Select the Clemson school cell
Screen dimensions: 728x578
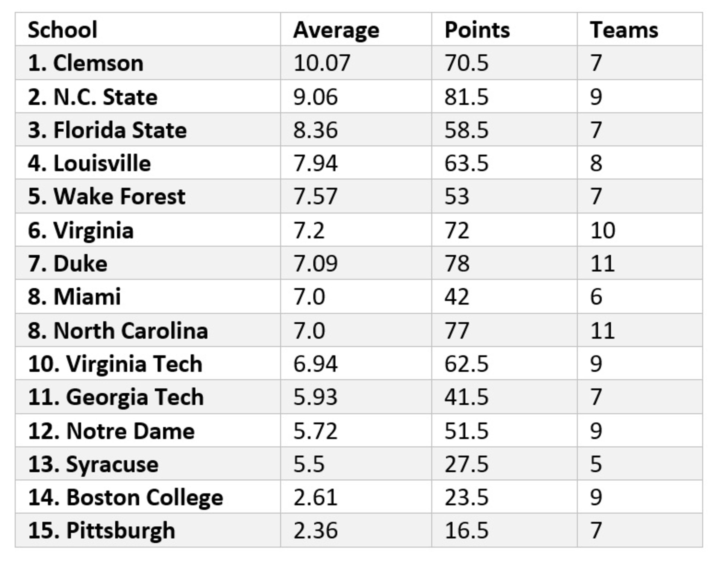click(86, 63)
